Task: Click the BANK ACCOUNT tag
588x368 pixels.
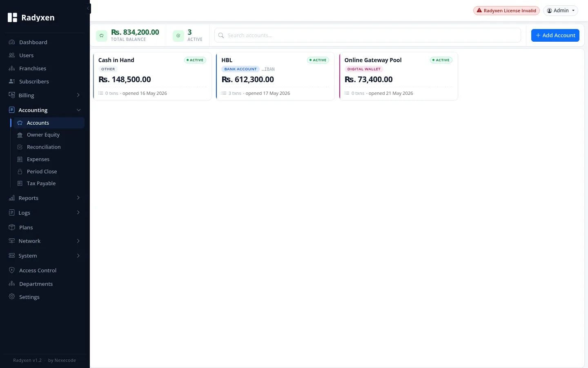Action: tap(241, 69)
